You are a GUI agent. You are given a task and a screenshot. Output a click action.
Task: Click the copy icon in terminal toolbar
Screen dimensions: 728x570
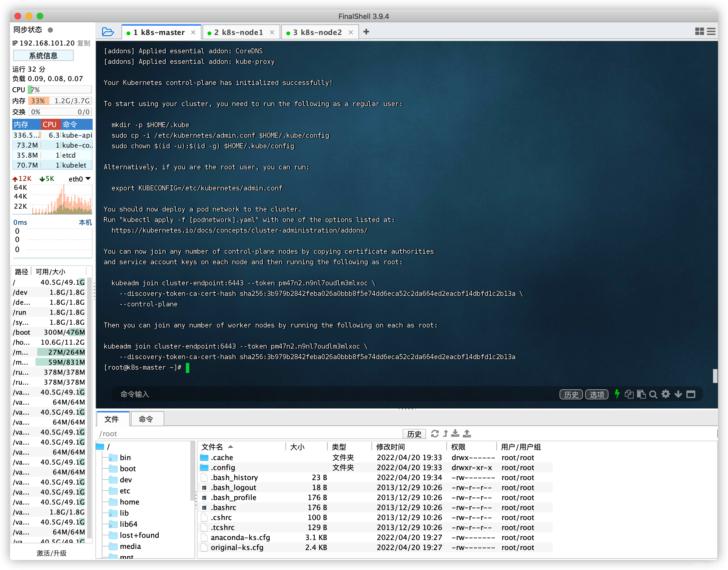click(x=629, y=395)
